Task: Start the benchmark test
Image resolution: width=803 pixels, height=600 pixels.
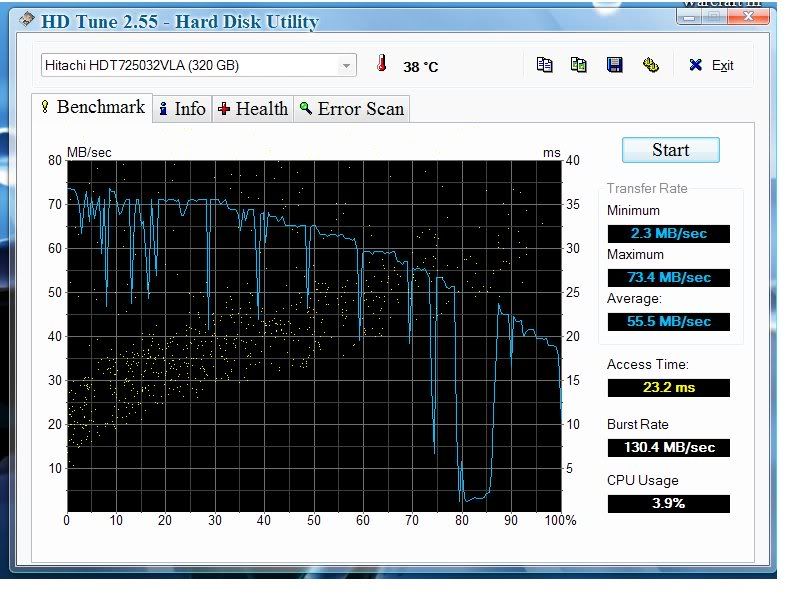Action: click(670, 150)
